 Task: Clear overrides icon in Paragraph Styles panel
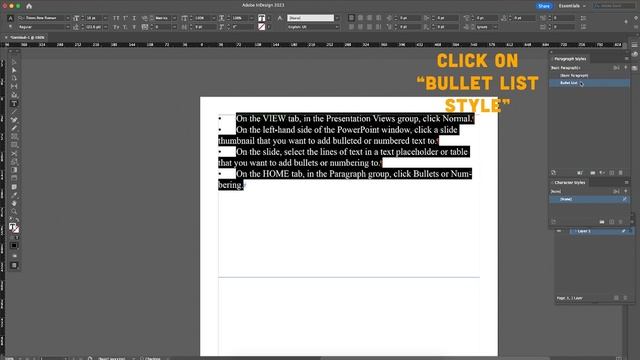tap(602, 173)
